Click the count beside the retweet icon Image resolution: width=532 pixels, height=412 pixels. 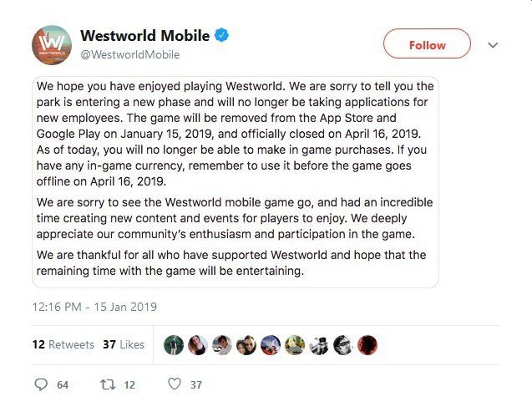click(129, 385)
